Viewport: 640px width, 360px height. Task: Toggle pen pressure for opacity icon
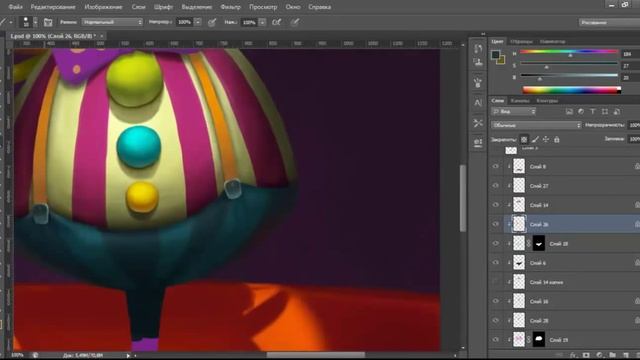click(x=212, y=22)
